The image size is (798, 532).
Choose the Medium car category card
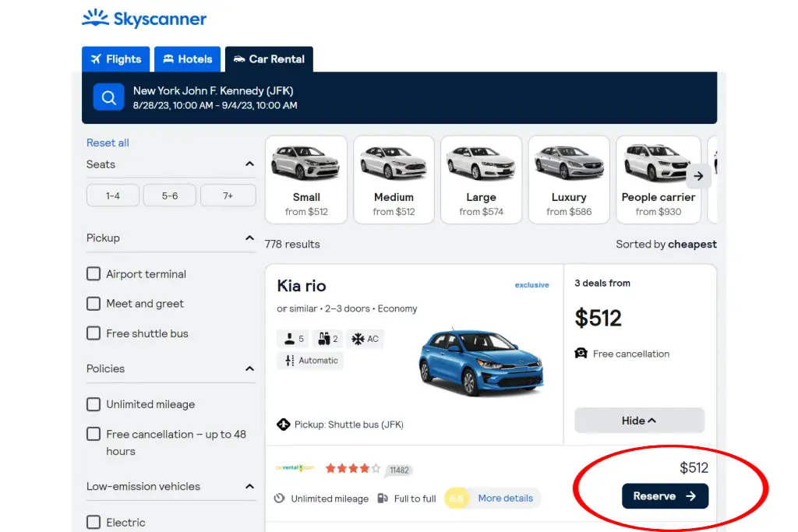[394, 179]
